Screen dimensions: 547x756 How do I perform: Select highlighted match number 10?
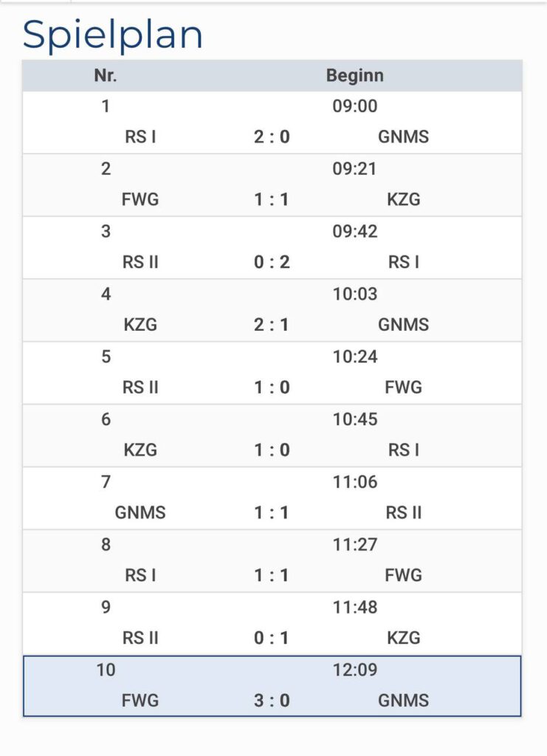106,670
